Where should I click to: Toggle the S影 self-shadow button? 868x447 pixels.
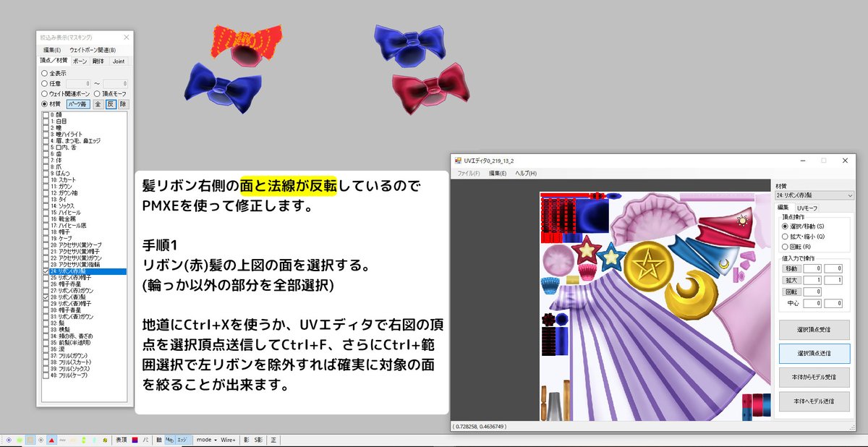pos(258,440)
